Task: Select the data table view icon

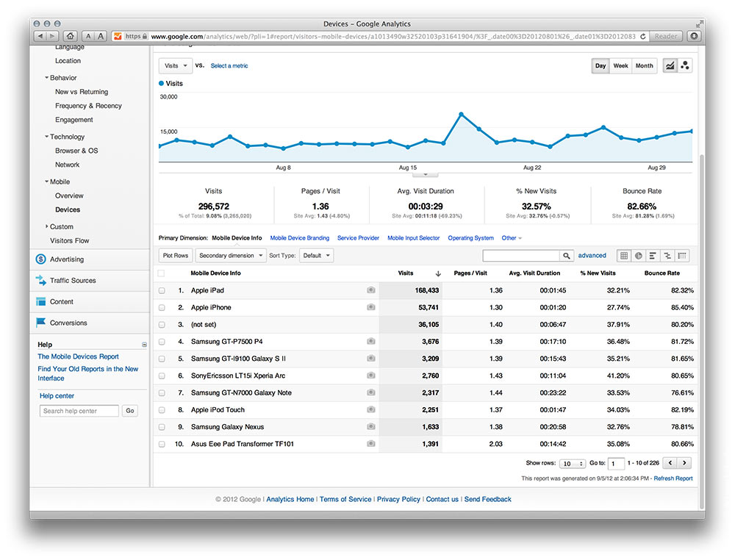Action: pyautogui.click(x=624, y=256)
